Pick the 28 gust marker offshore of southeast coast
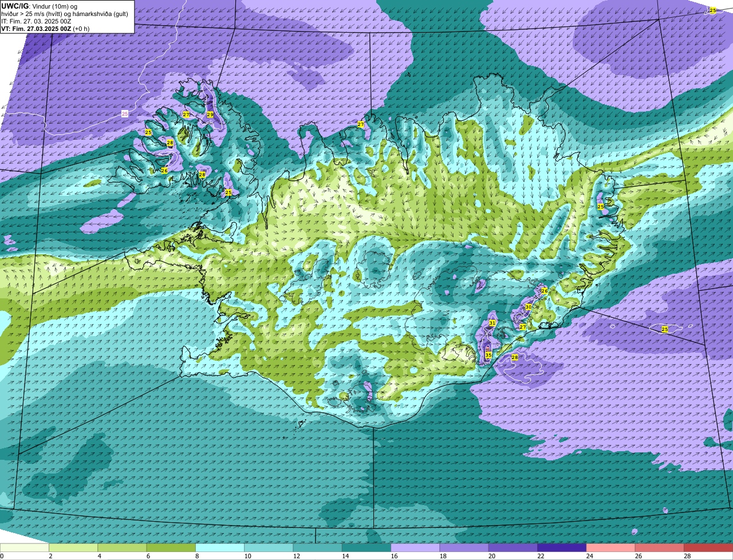733x560 pixels. pyautogui.click(x=515, y=357)
